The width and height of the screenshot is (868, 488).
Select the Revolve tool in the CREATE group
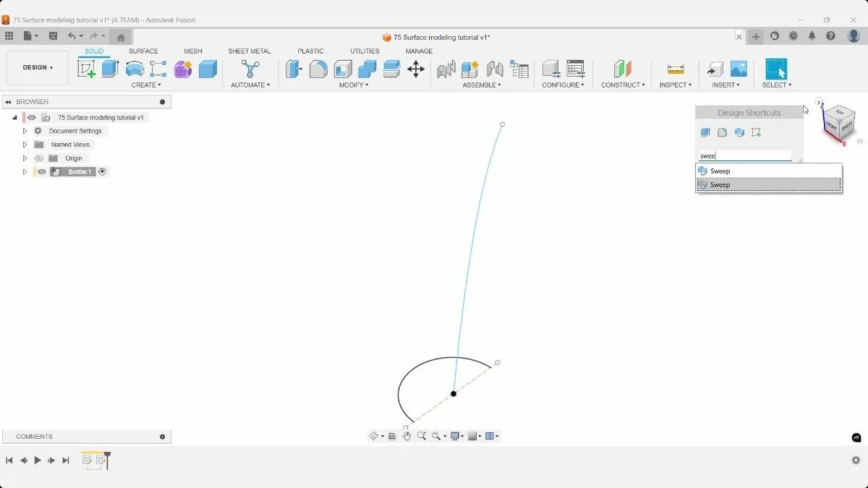point(135,69)
